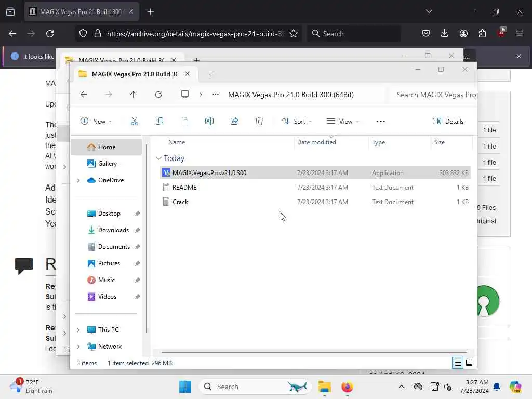This screenshot has width=532, height=399.
Task: Open Firefox account icon
Action: (463, 33)
